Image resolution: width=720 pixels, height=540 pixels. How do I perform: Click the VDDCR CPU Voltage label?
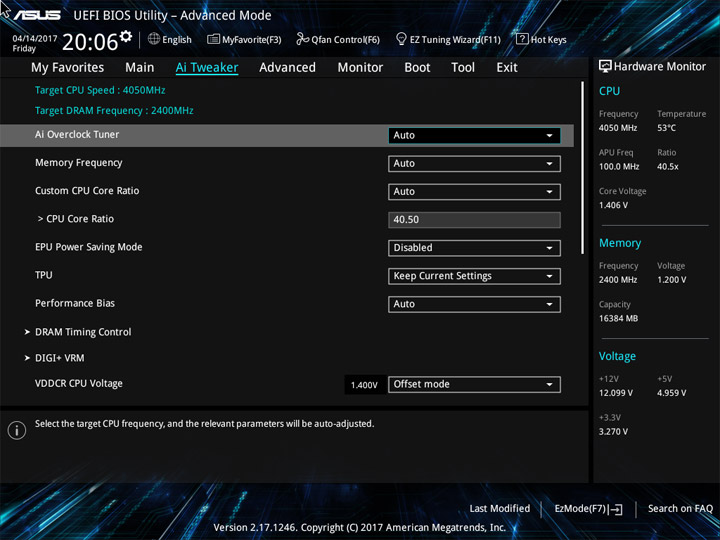[x=79, y=383]
